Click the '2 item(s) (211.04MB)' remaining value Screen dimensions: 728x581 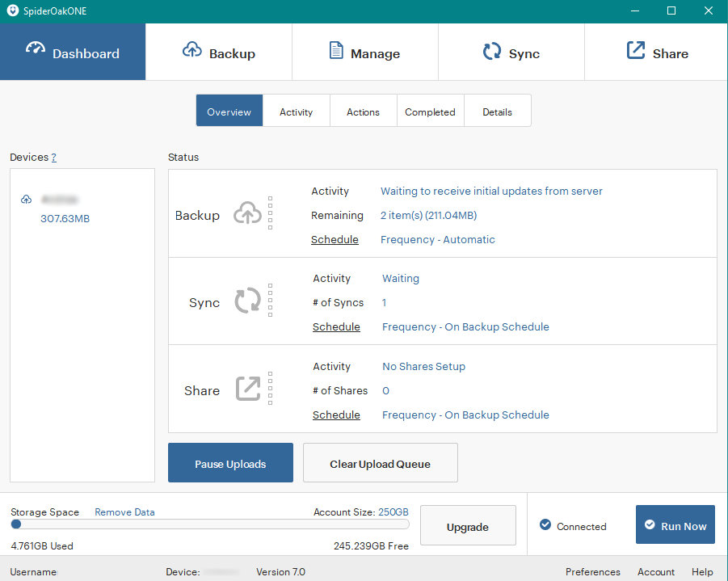tap(428, 216)
